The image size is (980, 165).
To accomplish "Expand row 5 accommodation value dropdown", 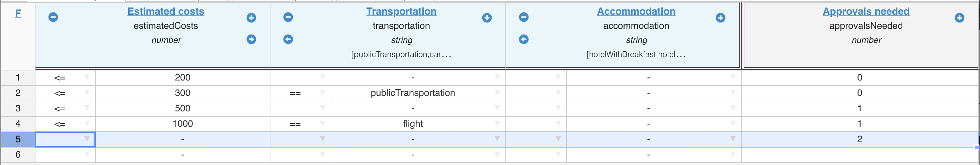I will click(x=732, y=139).
